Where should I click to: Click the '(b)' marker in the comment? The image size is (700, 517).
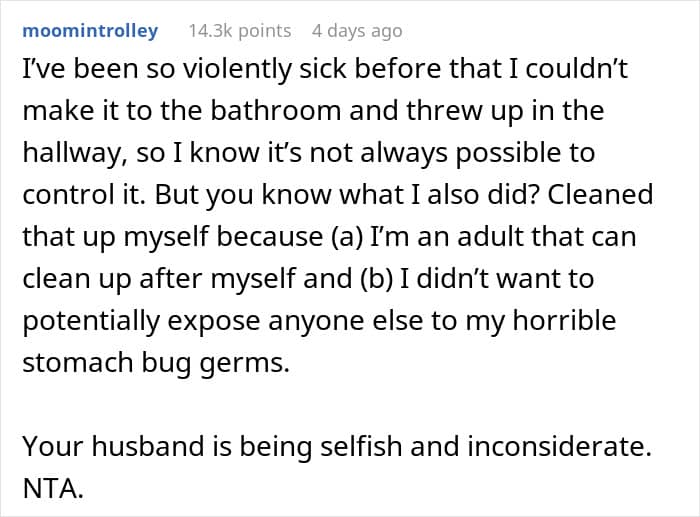click(376, 279)
